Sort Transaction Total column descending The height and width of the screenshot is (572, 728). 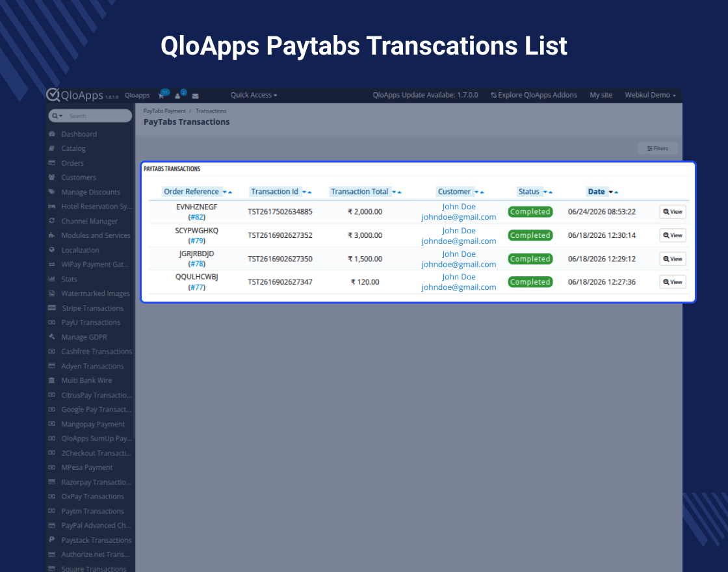[x=394, y=192]
